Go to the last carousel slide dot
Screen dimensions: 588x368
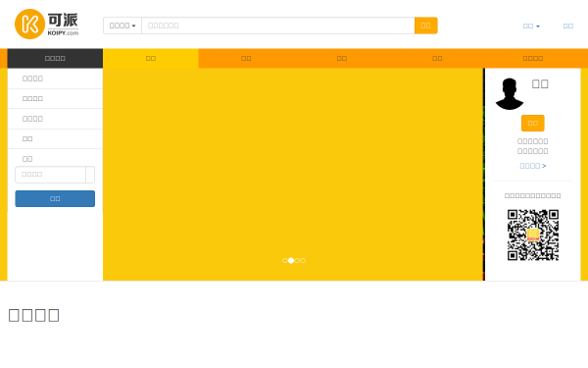[x=303, y=261]
